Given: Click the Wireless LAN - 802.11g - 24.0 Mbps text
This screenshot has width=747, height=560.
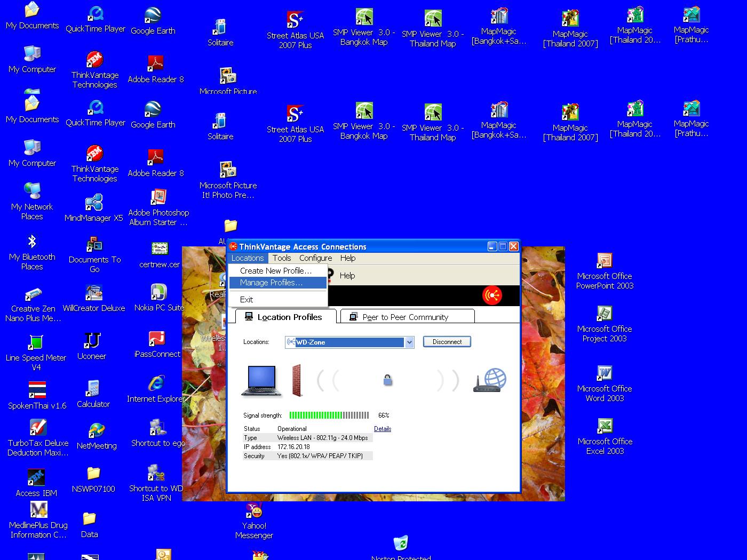Looking at the screenshot, I should coord(322,438).
